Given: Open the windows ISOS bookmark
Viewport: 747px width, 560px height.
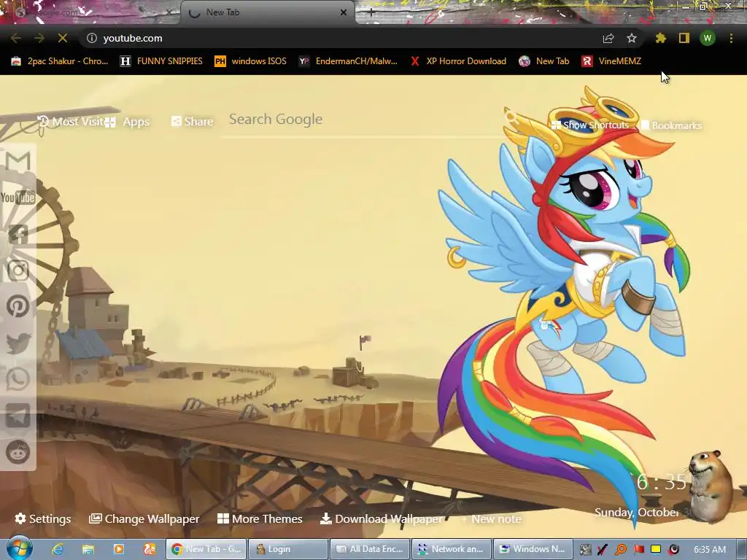Looking at the screenshot, I should coord(251,61).
